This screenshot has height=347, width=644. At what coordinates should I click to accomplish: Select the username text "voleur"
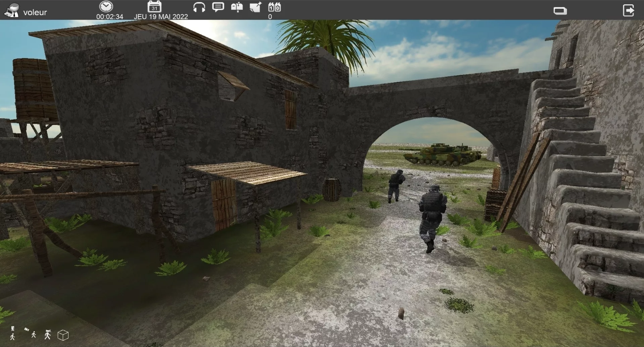pyautogui.click(x=35, y=12)
